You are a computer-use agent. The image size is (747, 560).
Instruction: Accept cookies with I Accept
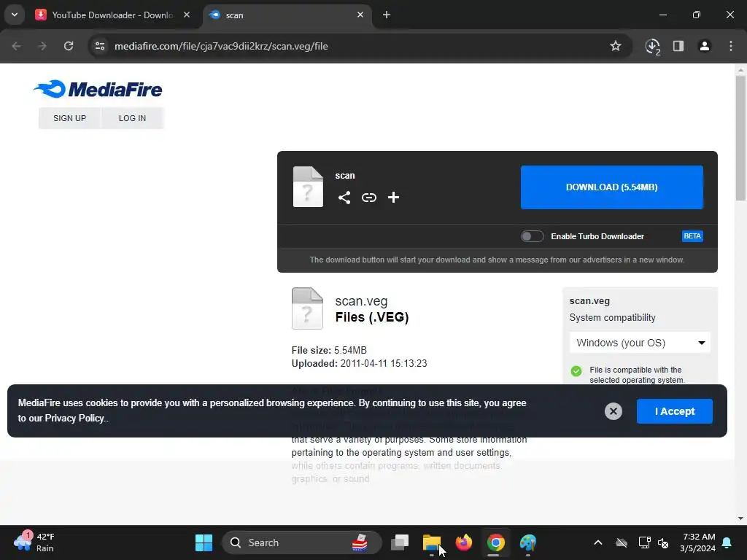pyautogui.click(x=675, y=411)
